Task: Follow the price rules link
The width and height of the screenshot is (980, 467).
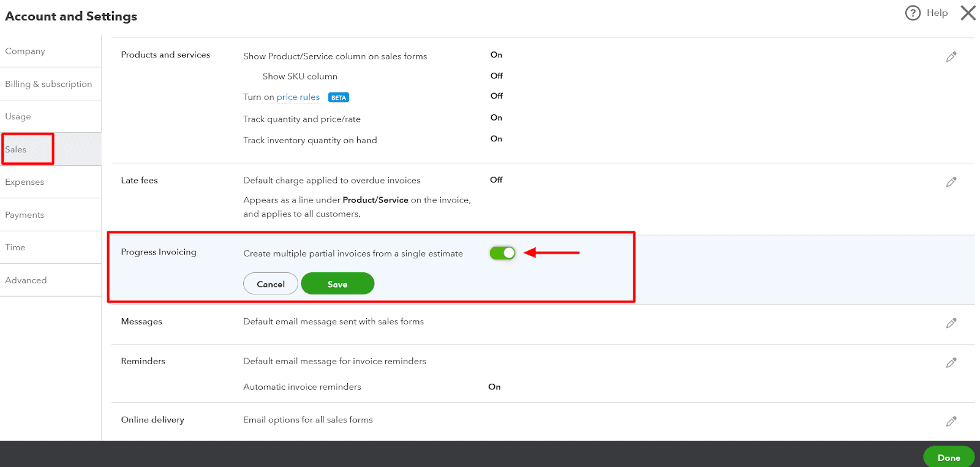Action: tap(298, 97)
